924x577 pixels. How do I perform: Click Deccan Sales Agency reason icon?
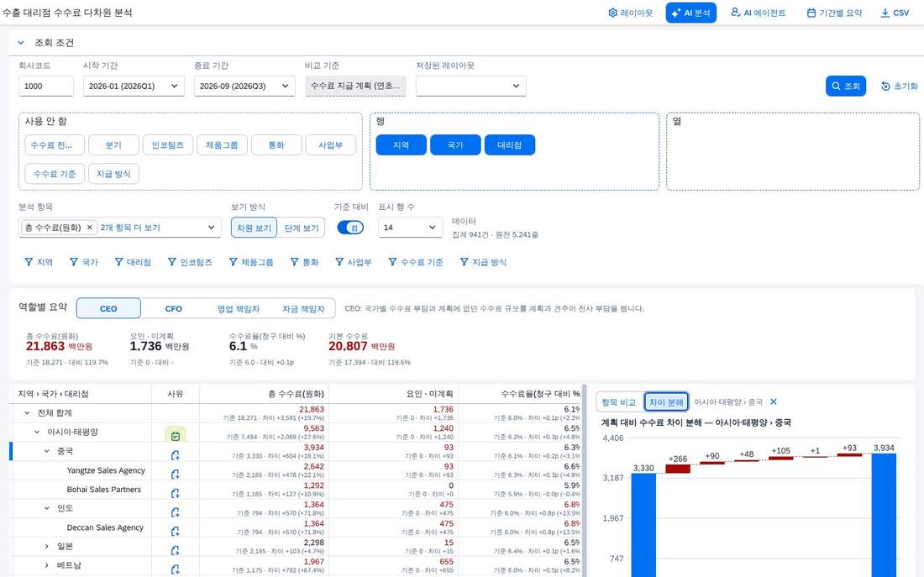175,531
